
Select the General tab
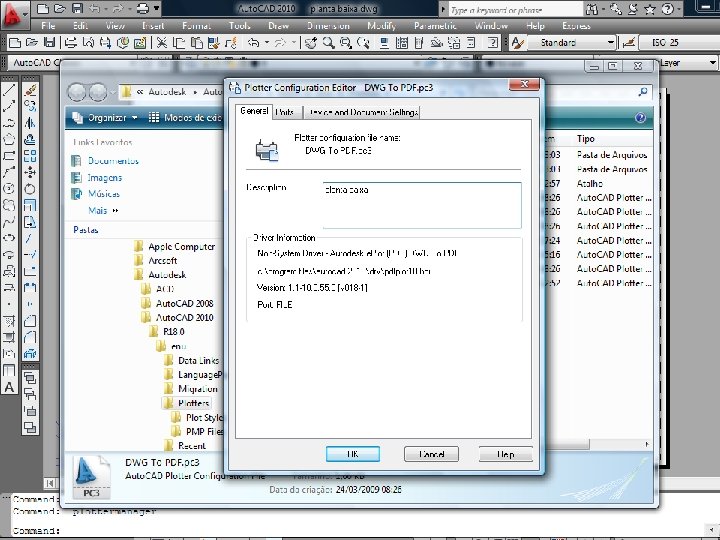[x=254, y=111]
